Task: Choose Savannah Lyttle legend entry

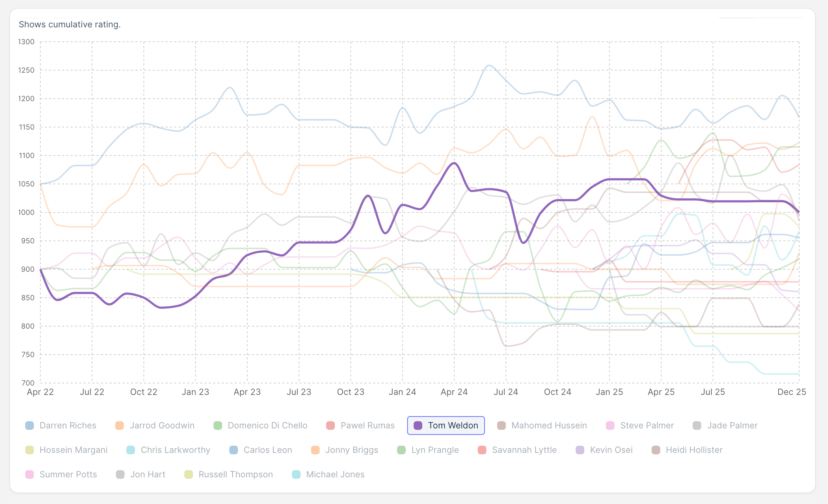Action: 517,450
